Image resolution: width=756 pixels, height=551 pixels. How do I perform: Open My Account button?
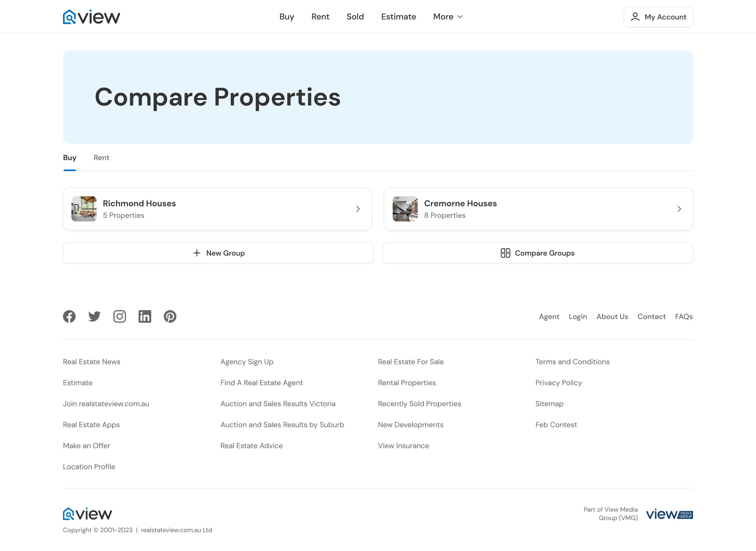coord(658,17)
